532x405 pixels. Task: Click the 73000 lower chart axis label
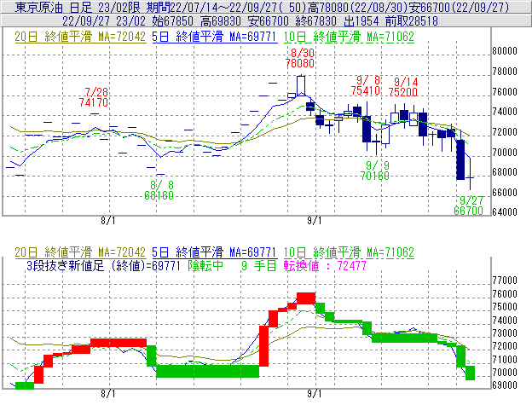tap(505, 333)
